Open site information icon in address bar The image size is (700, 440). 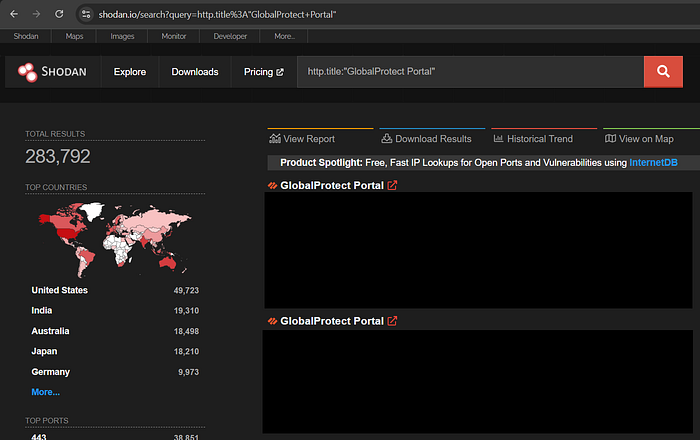click(86, 14)
